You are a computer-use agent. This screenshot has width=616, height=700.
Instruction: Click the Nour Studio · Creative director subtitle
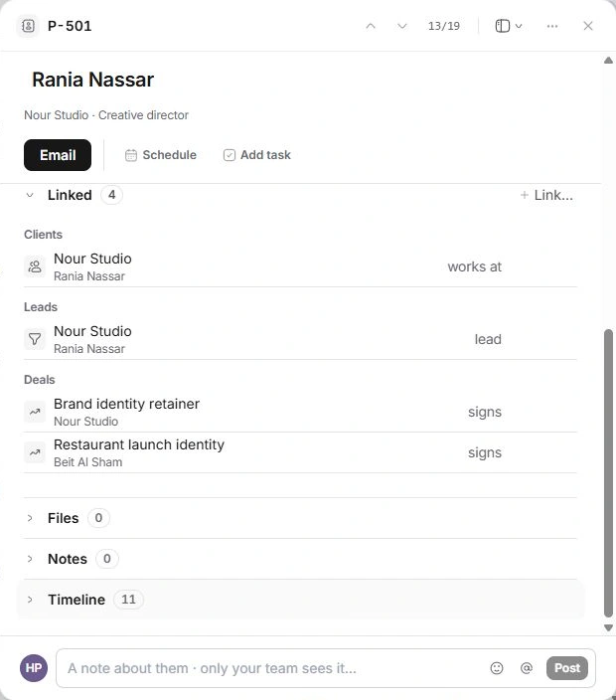(x=106, y=115)
